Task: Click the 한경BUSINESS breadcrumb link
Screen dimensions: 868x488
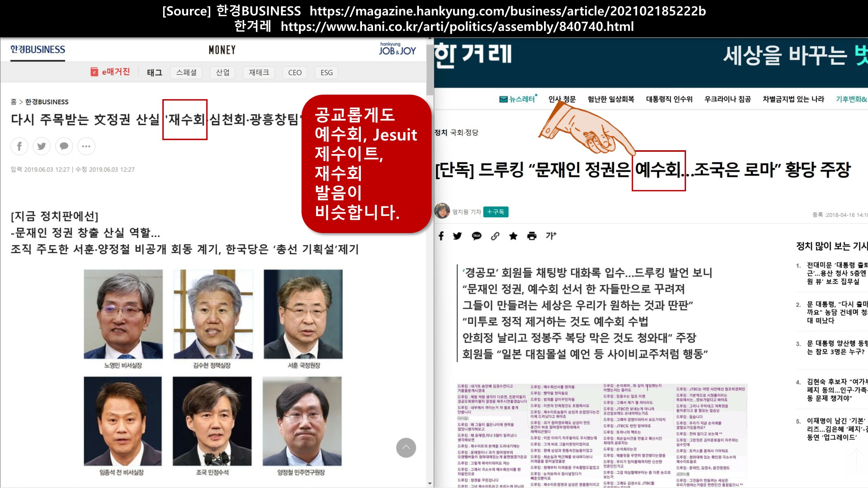Action: click(x=47, y=102)
